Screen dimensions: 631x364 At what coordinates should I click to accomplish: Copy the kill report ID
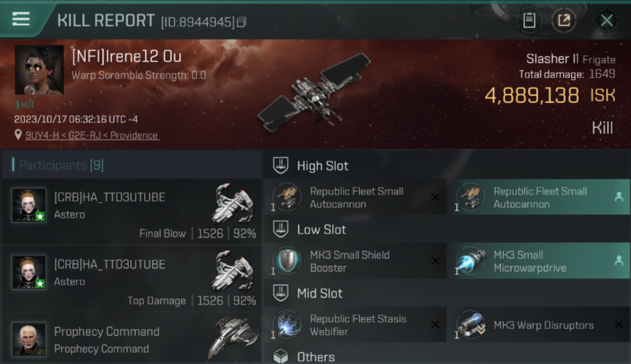point(242,22)
